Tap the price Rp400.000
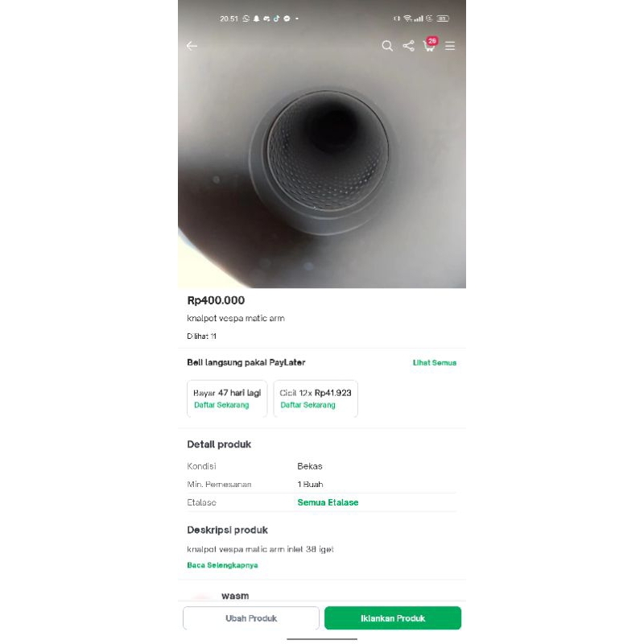Viewport: 644px width, 644px height. coord(216,300)
